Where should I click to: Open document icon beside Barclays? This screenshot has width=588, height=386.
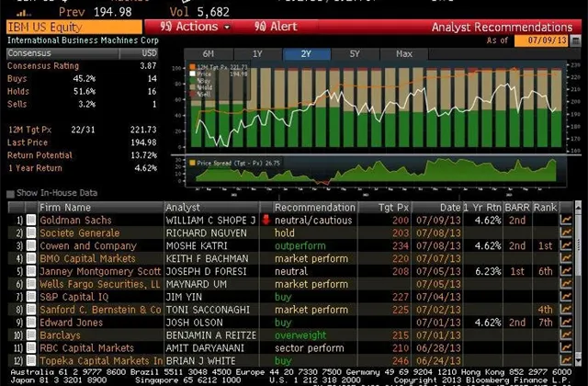point(31,335)
